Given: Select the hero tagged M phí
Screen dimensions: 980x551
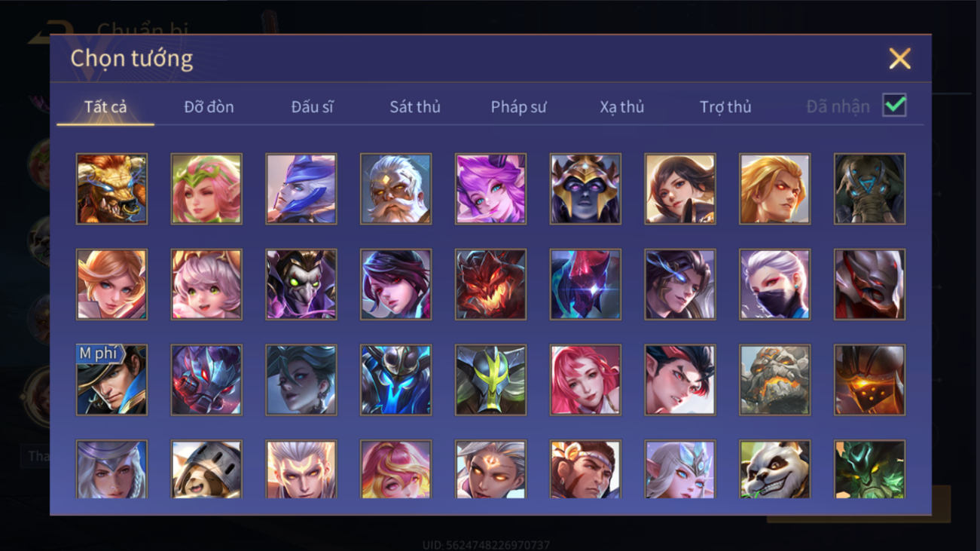Looking at the screenshot, I should coord(111,380).
